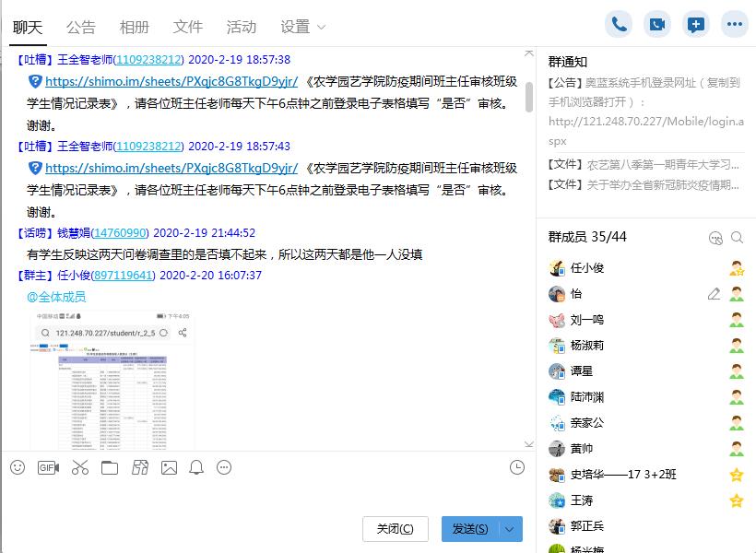
Task: Switch to the 文件 tab
Action: 188,27
